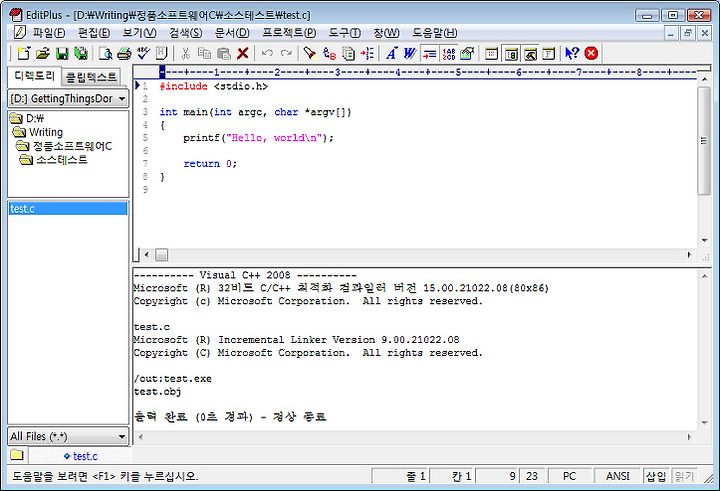Click the 삽입 insert mode status cell
The image size is (720, 491).
[x=656, y=476]
